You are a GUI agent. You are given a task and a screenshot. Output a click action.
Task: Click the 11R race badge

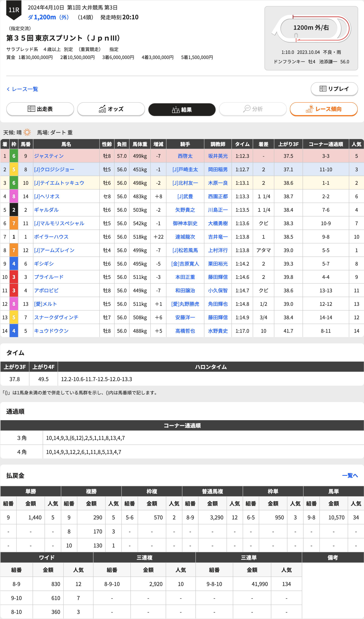pos(14,10)
